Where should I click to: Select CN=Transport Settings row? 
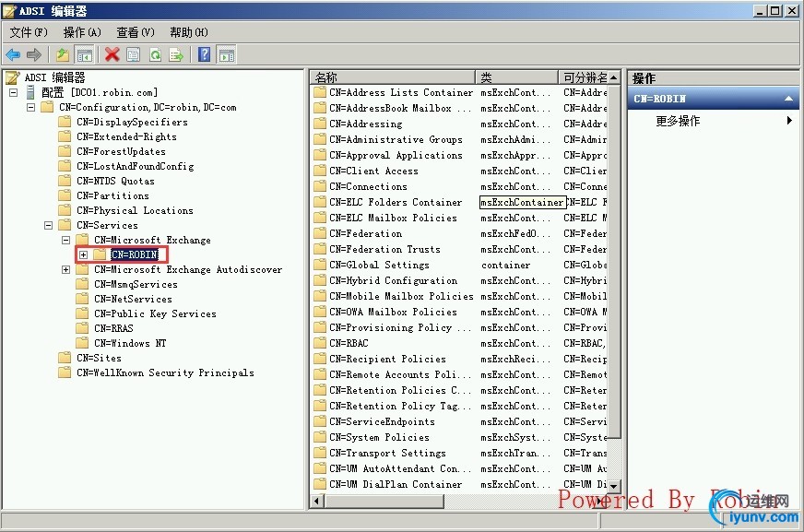coord(459,453)
